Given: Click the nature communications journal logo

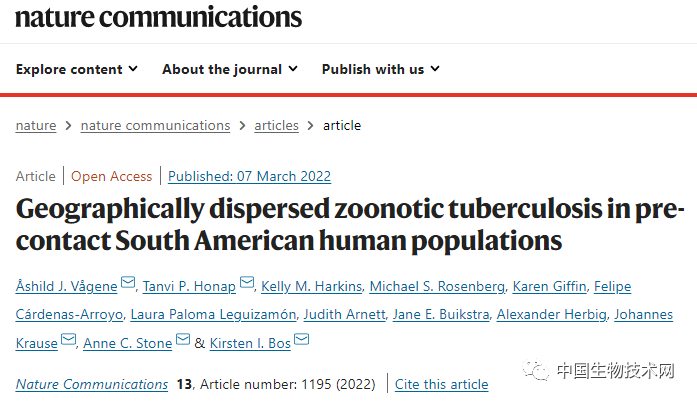Looking at the screenshot, I should pos(158,17).
